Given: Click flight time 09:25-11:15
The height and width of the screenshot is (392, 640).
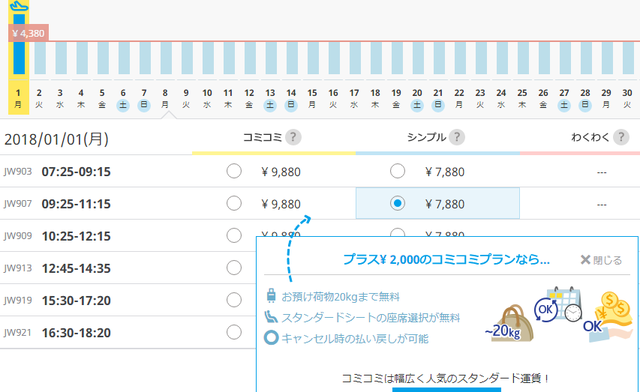Looking at the screenshot, I should pos(76,204).
